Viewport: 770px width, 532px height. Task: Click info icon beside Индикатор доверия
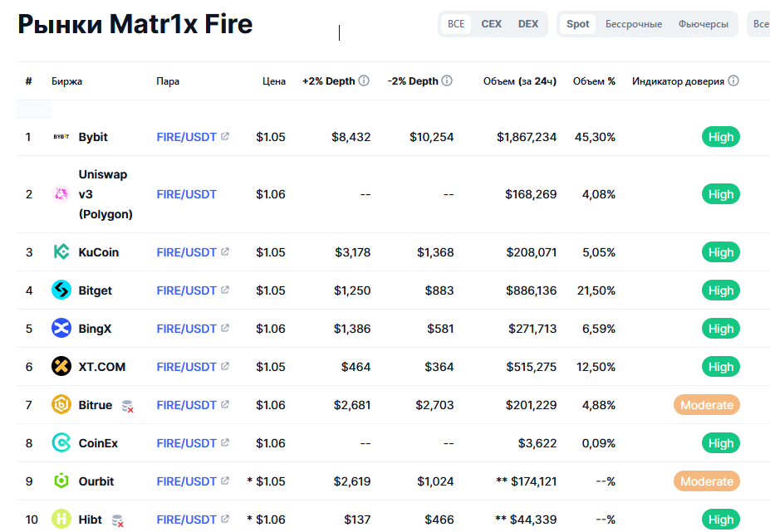pos(733,81)
